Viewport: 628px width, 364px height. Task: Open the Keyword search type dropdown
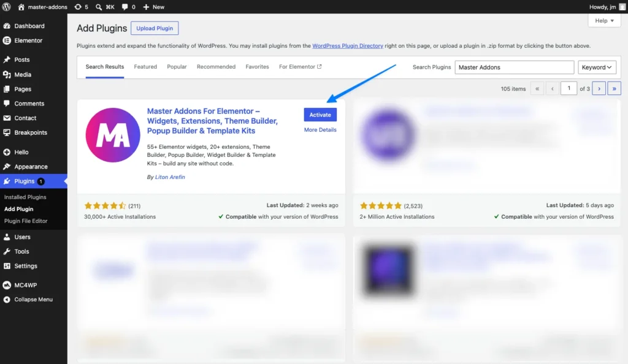(597, 67)
